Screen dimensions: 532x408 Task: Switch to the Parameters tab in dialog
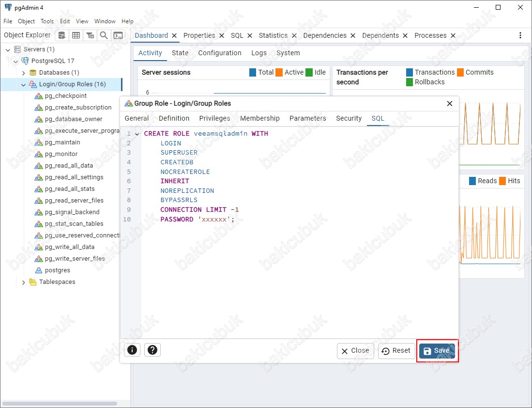tap(308, 118)
